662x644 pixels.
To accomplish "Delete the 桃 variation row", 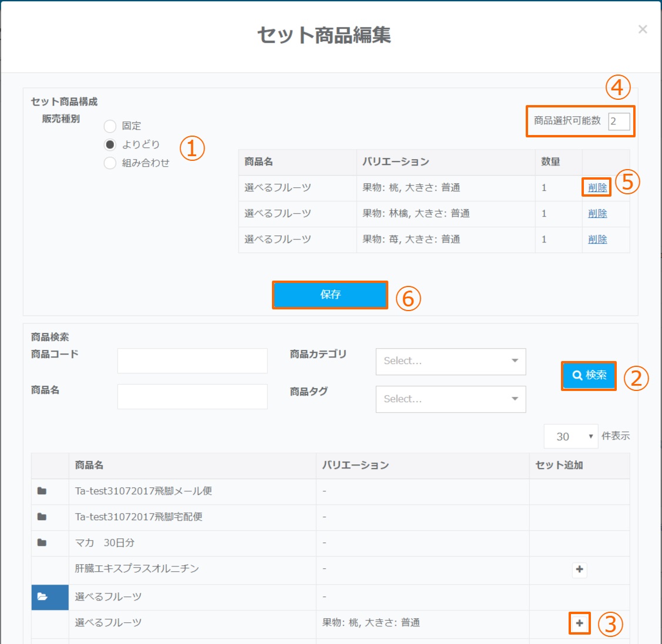I will 597,188.
